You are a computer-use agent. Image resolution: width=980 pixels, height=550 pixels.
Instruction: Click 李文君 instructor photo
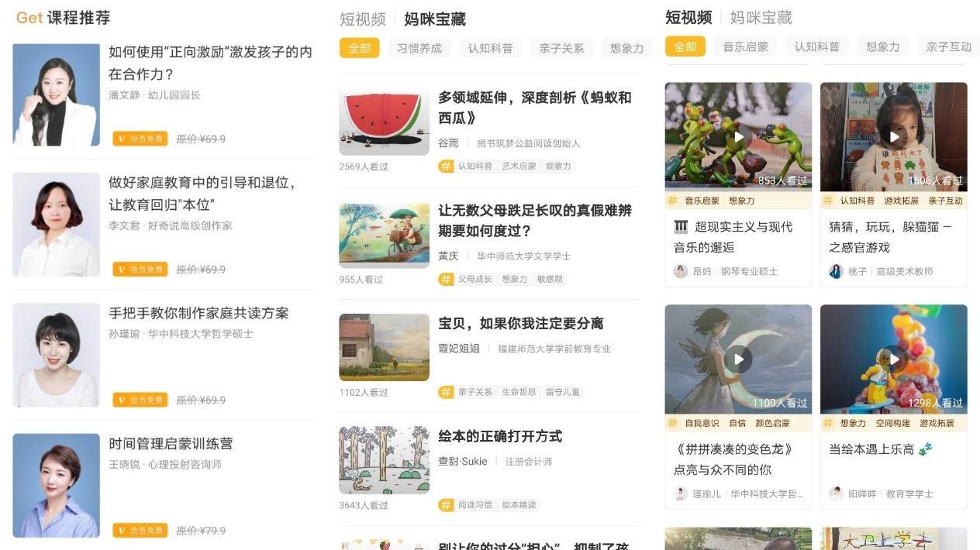(x=57, y=225)
